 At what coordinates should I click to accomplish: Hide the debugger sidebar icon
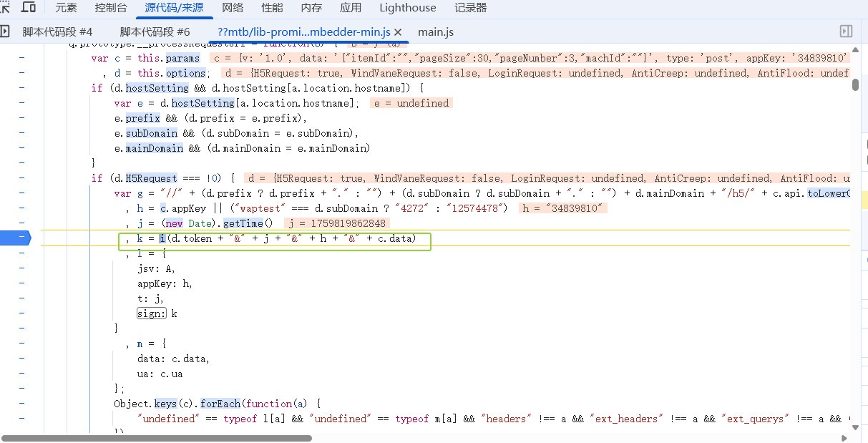click(x=846, y=31)
